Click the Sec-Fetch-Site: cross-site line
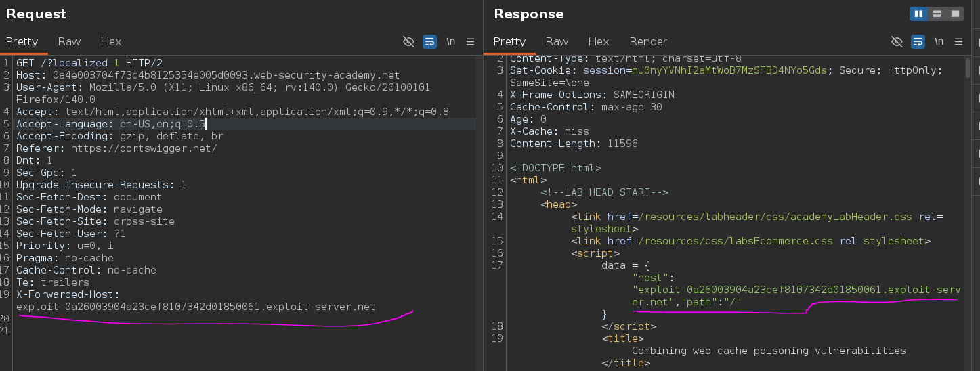 95,221
